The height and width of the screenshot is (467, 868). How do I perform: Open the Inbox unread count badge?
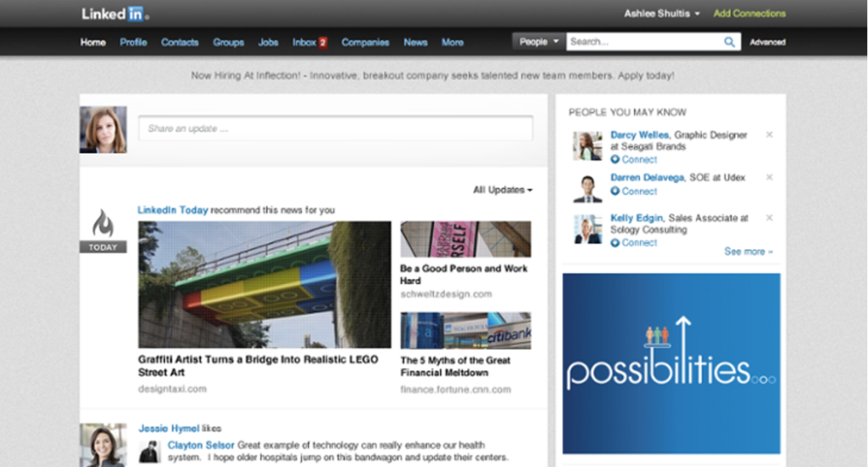323,42
